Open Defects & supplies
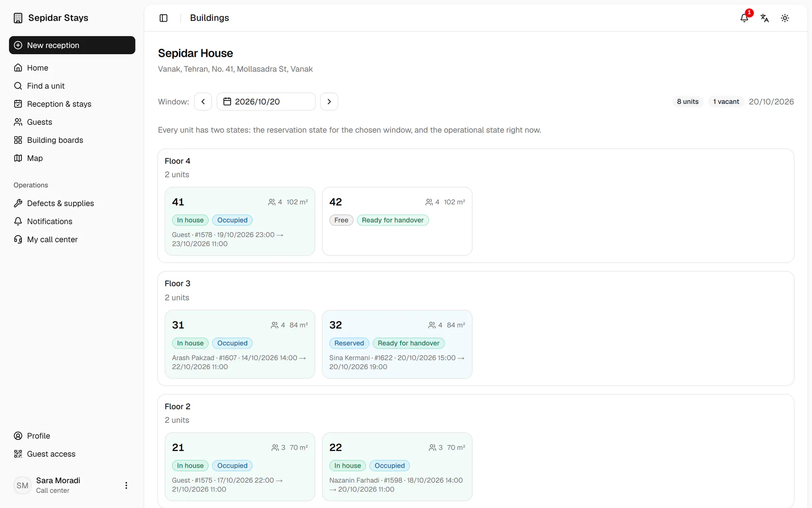 coord(72,203)
